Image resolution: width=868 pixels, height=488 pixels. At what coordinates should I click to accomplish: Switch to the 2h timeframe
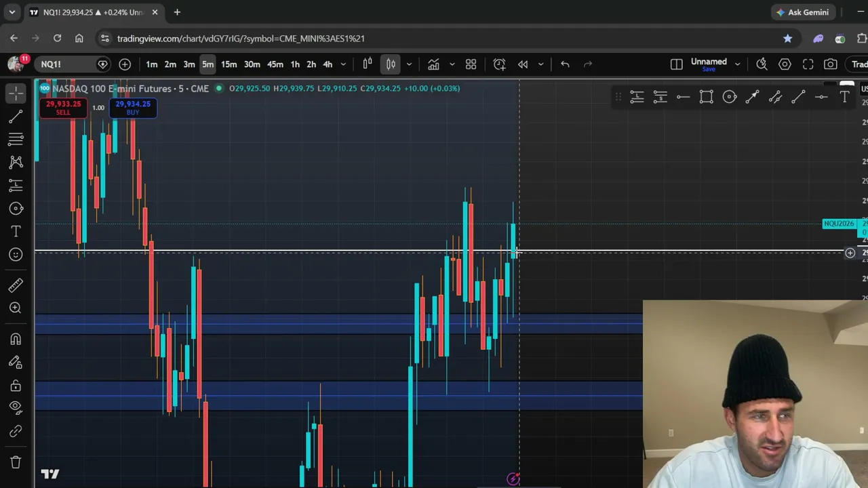[x=311, y=64]
